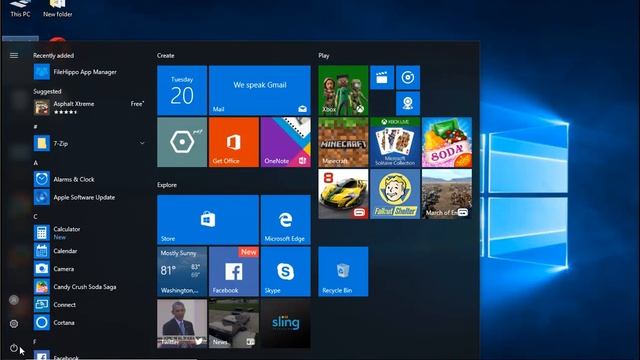Click the user account avatar icon
Viewport: 640px width, 360px height.
(14, 300)
